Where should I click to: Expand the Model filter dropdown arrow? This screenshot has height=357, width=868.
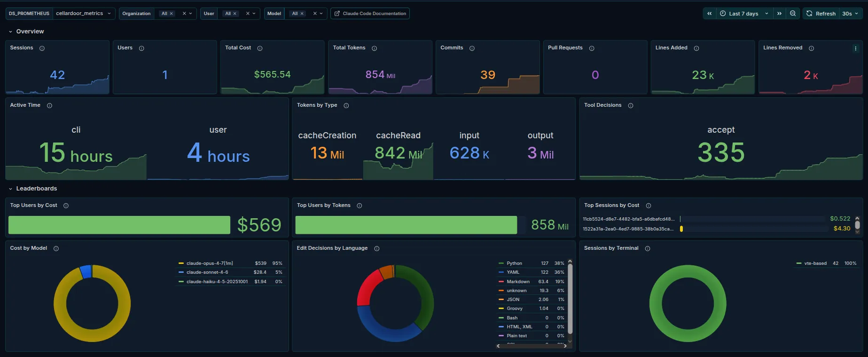(321, 14)
